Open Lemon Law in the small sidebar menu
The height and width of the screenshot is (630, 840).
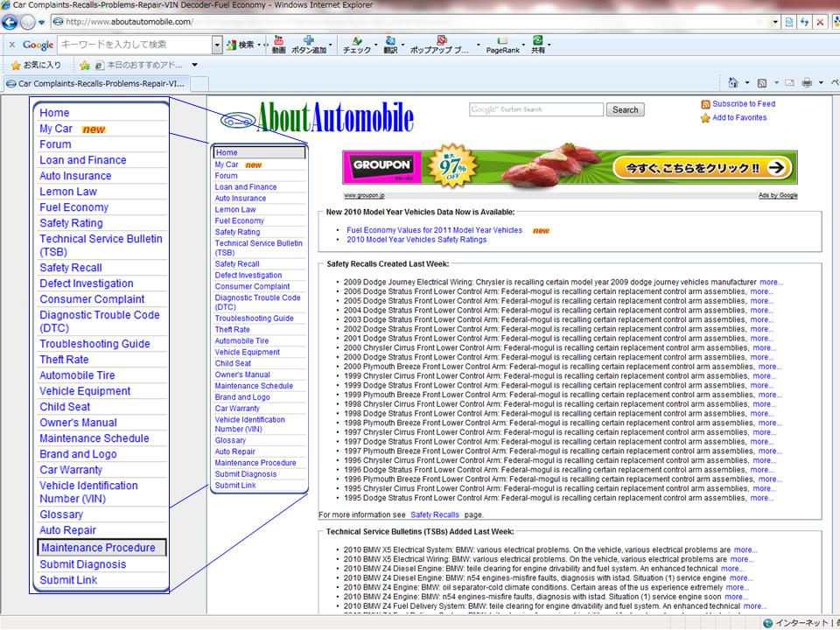(x=235, y=209)
